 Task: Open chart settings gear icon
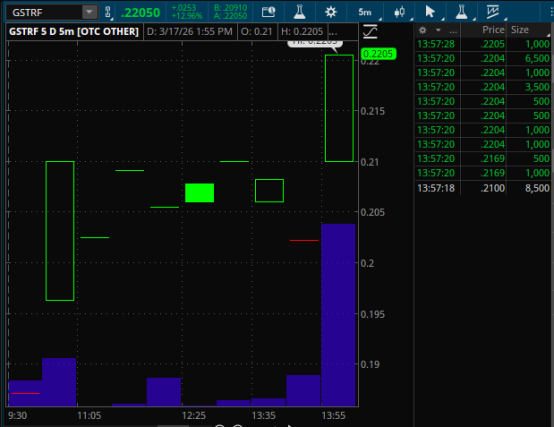click(331, 12)
